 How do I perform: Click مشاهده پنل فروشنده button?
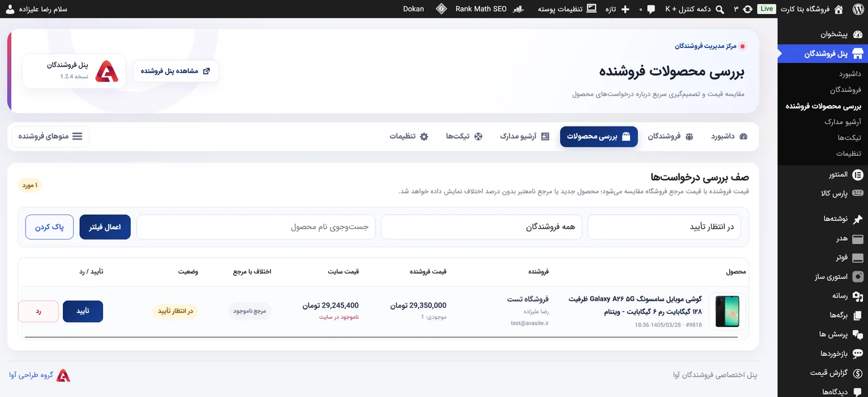176,71
